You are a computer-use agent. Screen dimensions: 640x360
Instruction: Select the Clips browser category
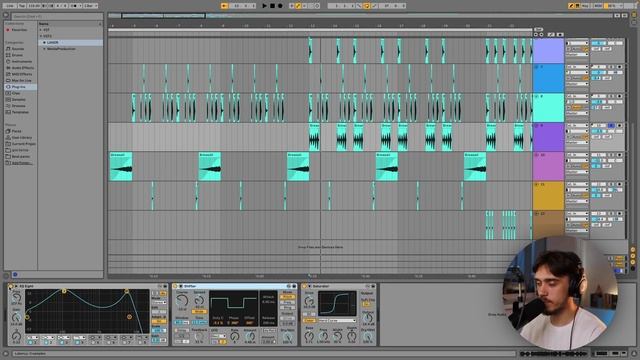coord(16,93)
